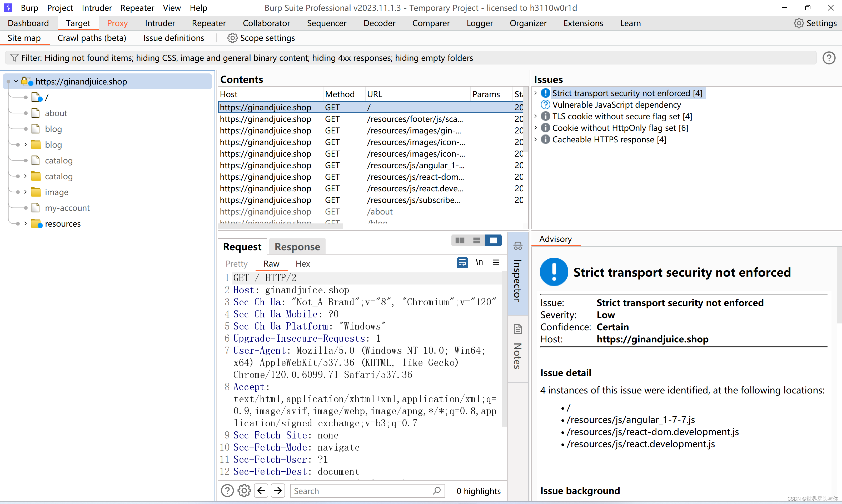Switch to the Repeater main tab

pyautogui.click(x=208, y=23)
